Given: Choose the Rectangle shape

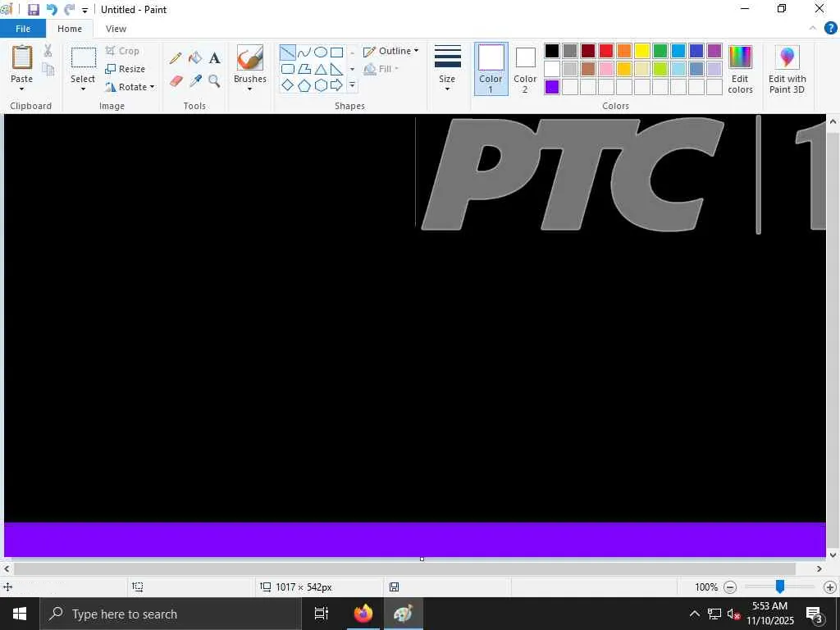Looking at the screenshot, I should pyautogui.click(x=336, y=52).
